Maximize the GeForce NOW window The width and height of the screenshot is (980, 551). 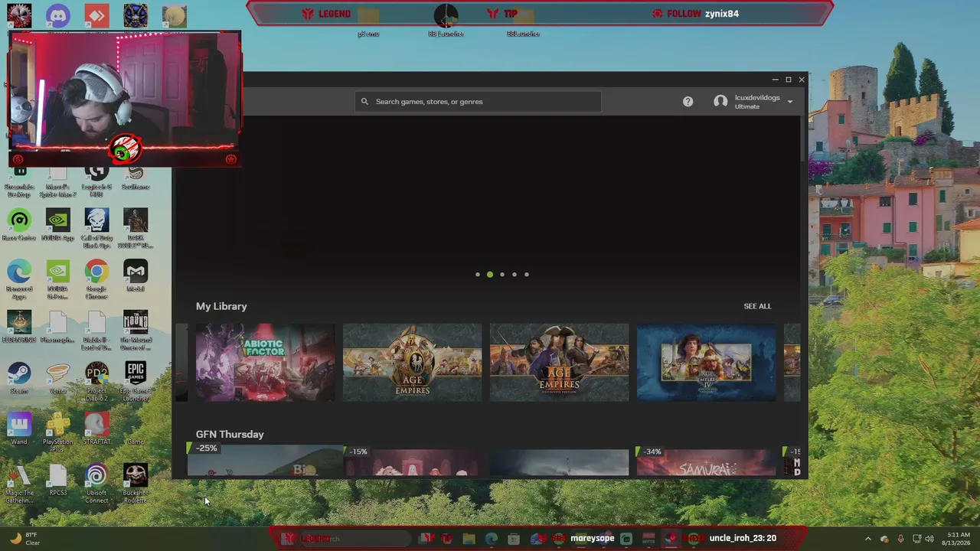788,80
